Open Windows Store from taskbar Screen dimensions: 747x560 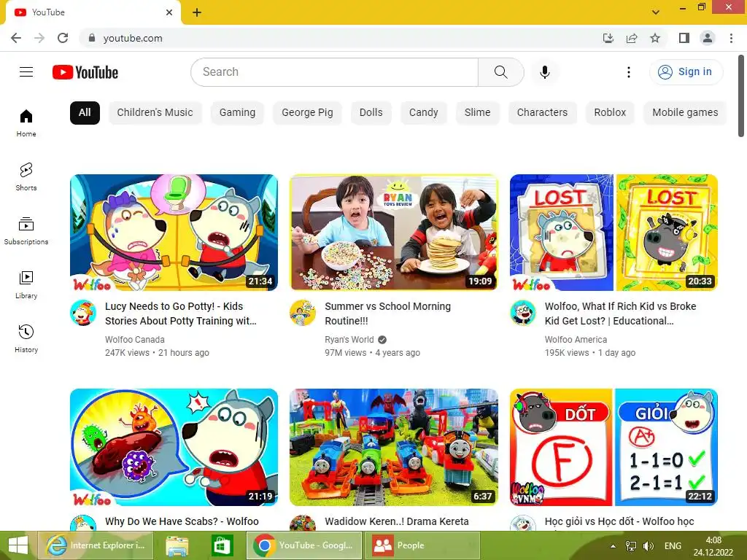coord(222,545)
